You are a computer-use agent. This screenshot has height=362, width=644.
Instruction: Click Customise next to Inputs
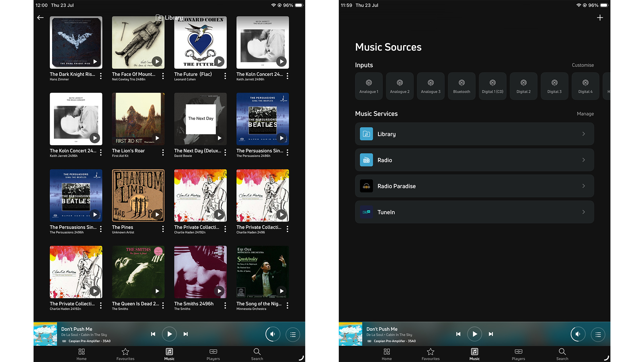583,65
